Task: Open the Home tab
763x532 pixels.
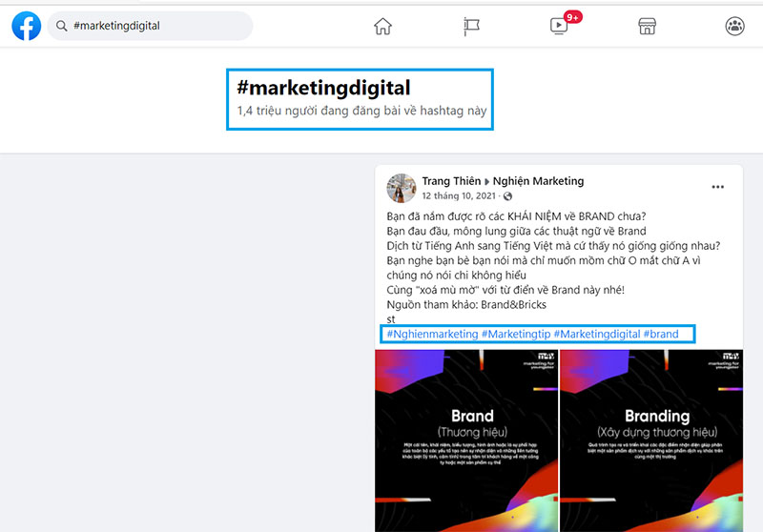Action: click(383, 26)
